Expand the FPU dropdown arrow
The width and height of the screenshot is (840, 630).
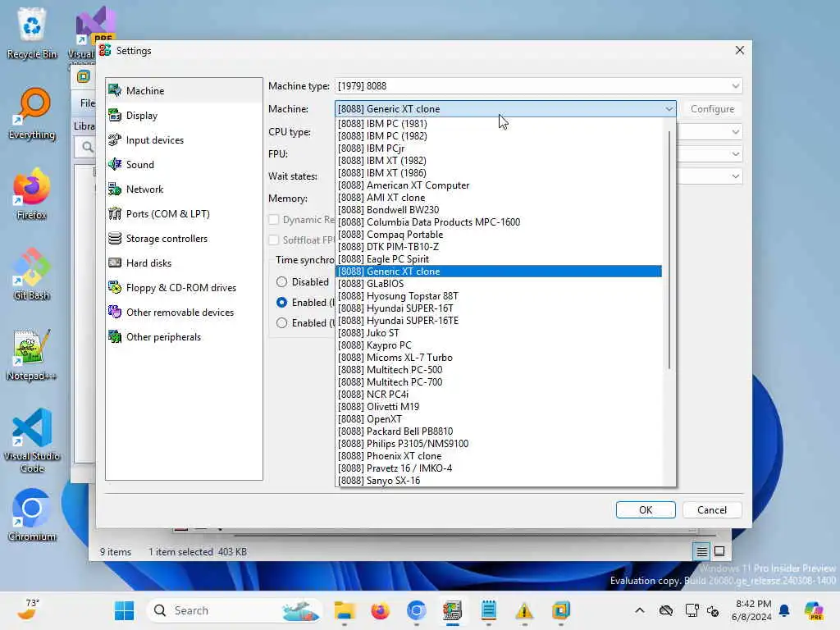tap(736, 153)
